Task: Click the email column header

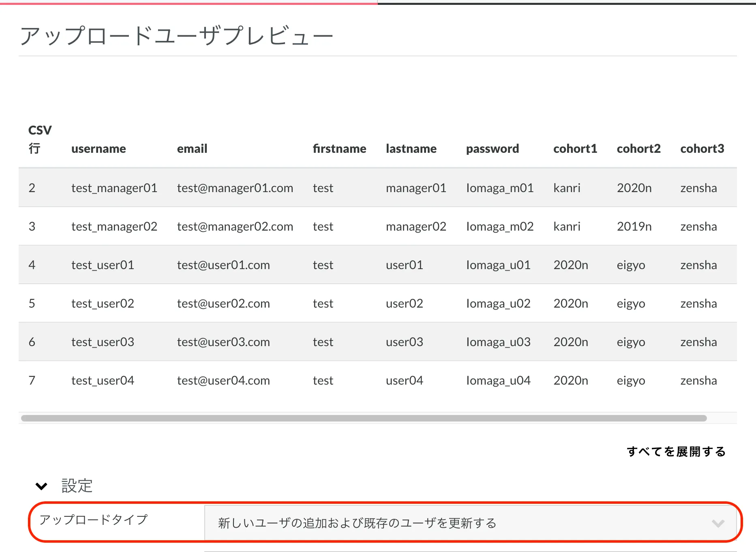Action: coord(192,149)
